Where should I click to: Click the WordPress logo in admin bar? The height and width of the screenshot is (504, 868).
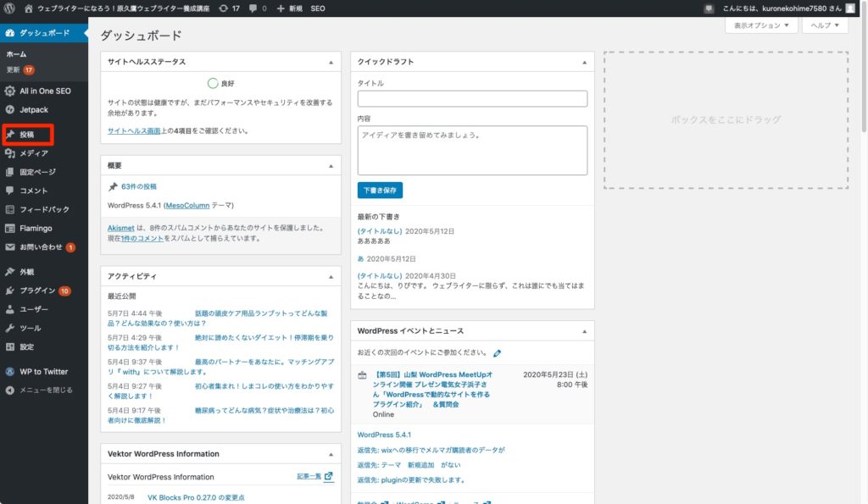point(9,8)
